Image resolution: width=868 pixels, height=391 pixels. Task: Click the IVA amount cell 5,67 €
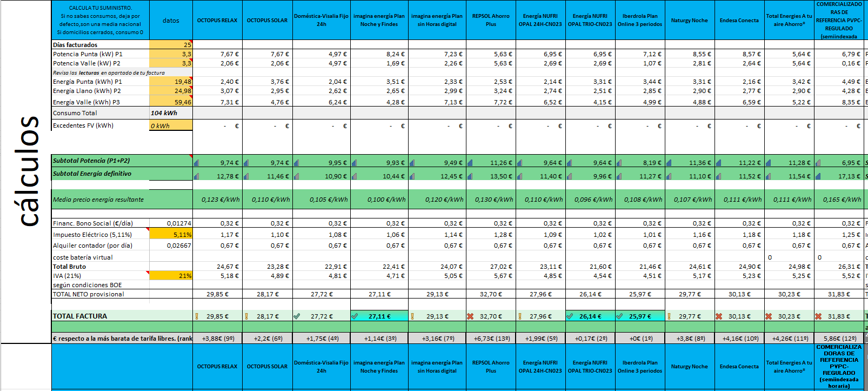491,276
